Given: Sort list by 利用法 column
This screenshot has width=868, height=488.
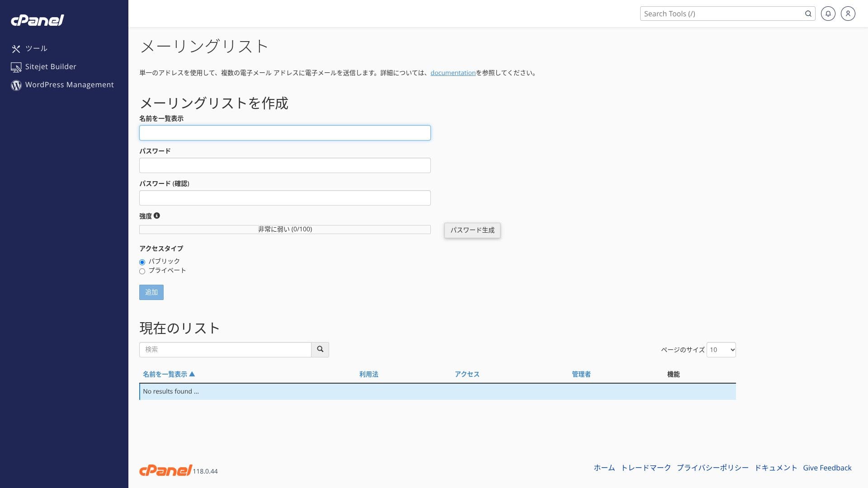Looking at the screenshot, I should (x=368, y=374).
